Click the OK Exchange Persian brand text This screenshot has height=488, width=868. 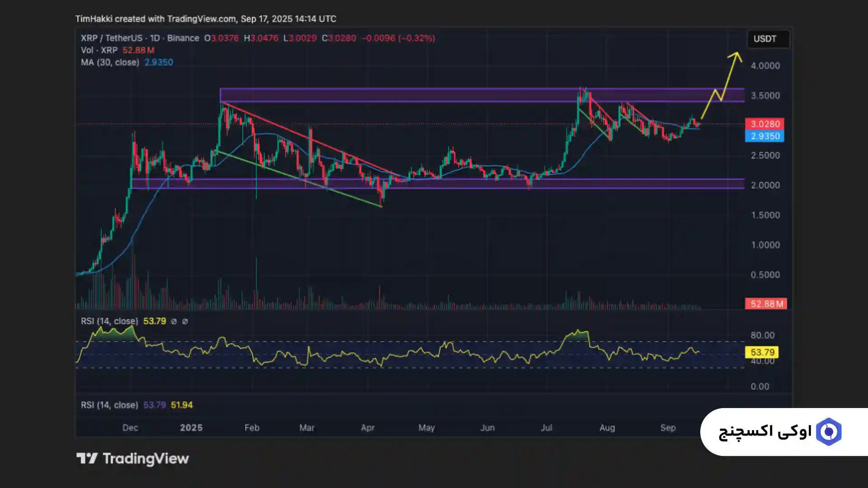[x=765, y=432]
